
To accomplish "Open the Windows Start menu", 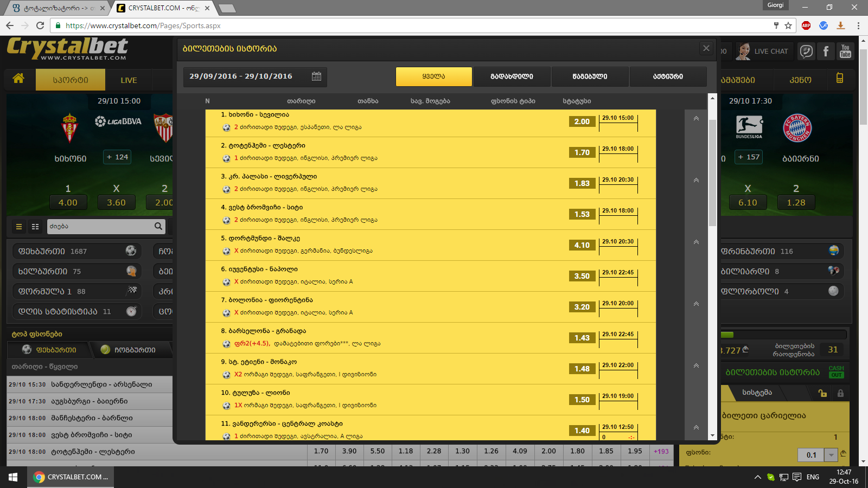I will tap(13, 477).
